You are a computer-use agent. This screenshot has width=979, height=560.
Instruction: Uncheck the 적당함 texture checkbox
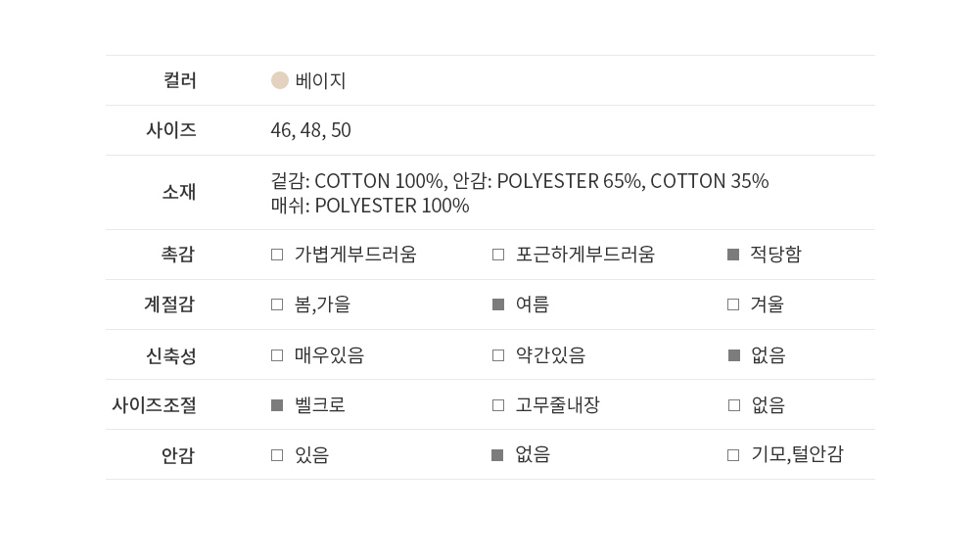733,255
